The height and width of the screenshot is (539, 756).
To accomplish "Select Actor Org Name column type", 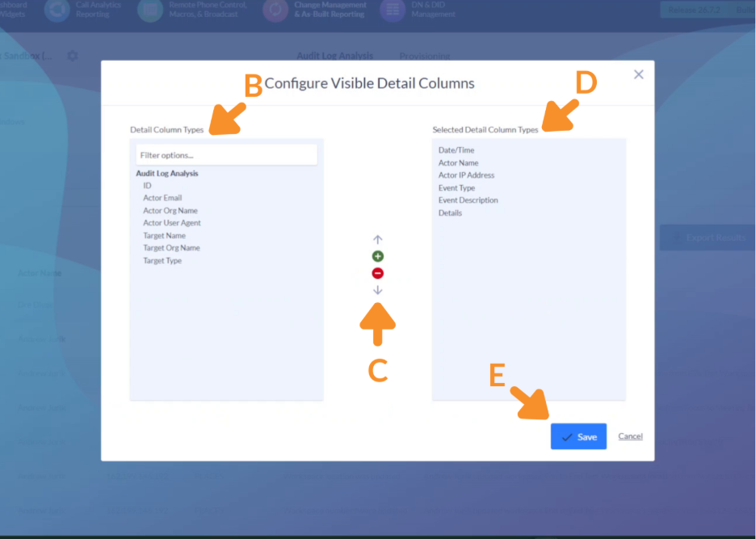I will (x=170, y=210).
